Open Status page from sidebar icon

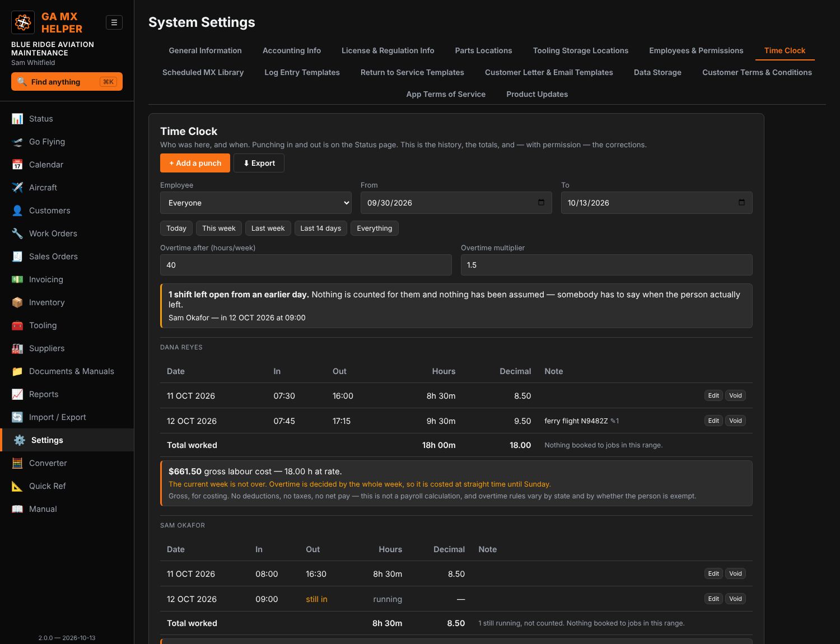(17, 119)
